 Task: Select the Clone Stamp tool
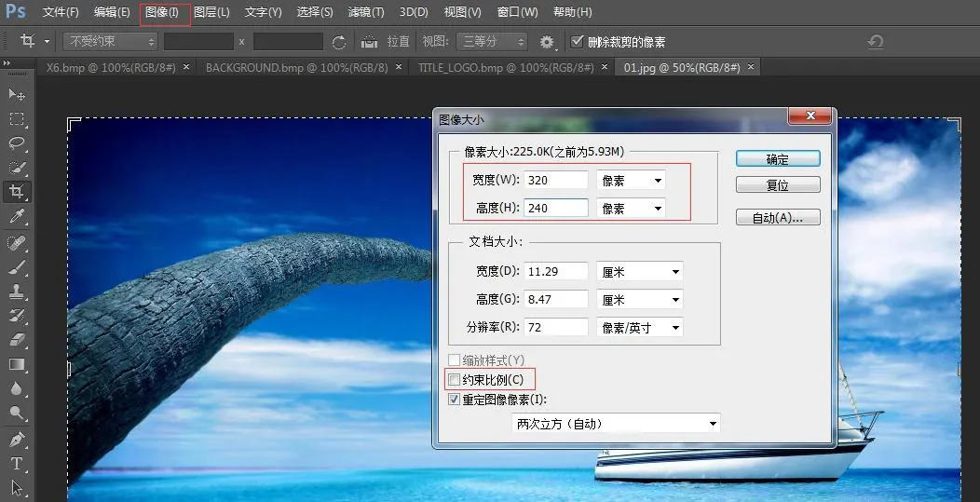(x=17, y=292)
